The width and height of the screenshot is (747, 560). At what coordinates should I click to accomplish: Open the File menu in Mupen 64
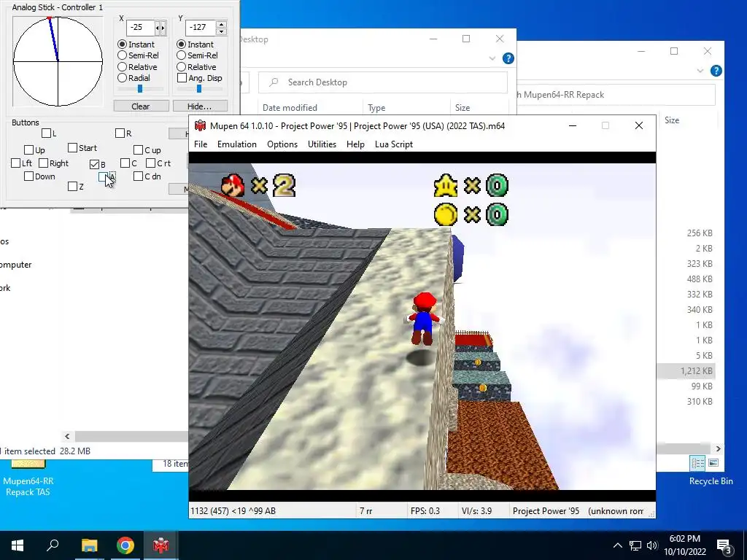201,144
